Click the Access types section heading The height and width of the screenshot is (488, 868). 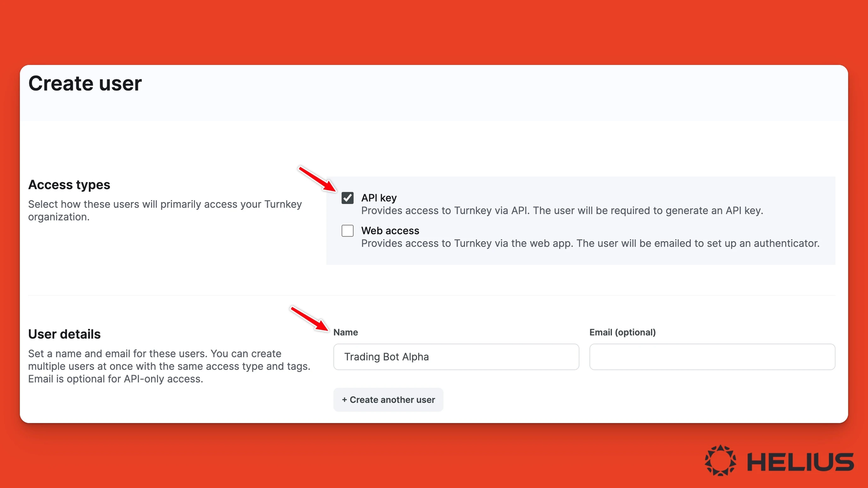69,185
